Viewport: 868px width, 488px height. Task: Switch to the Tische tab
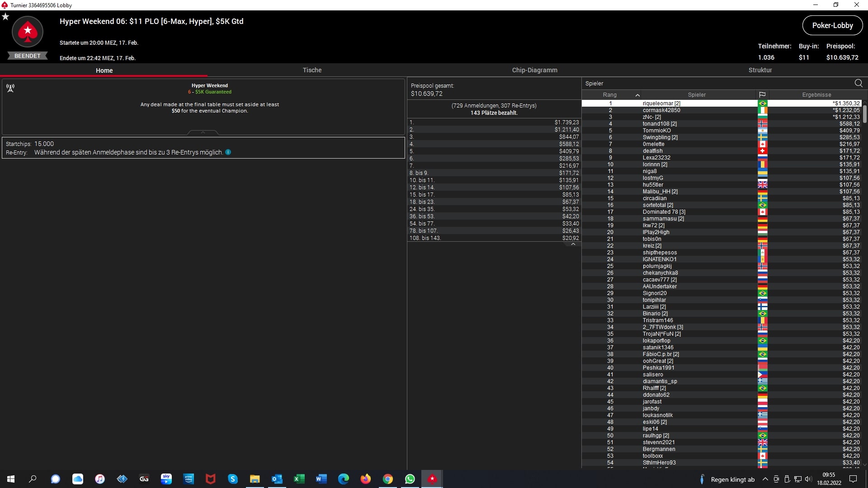click(x=312, y=70)
